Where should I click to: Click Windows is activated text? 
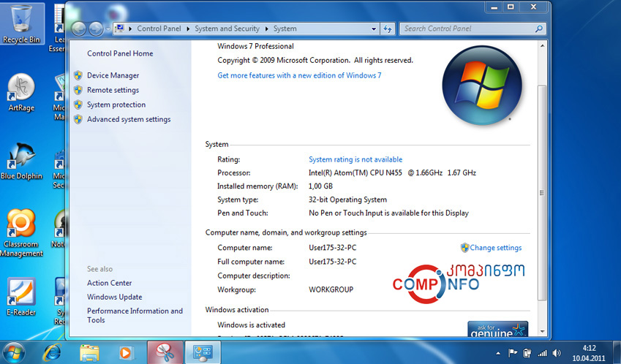(251, 325)
